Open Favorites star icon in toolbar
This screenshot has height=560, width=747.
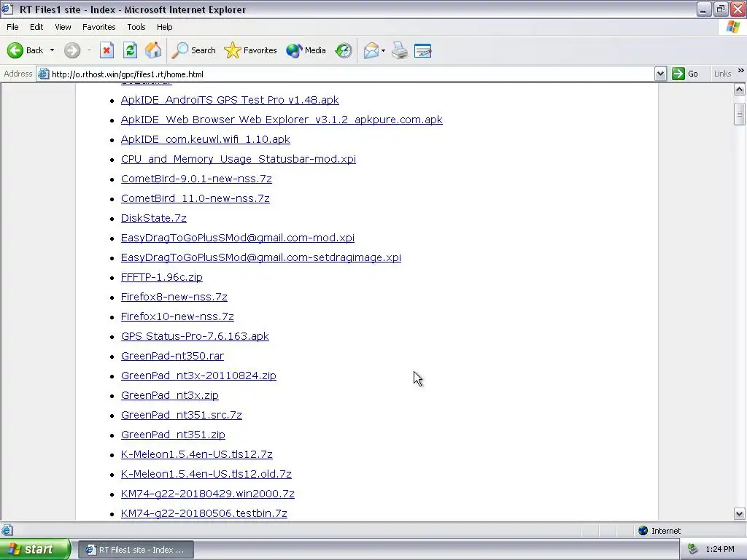pos(233,50)
